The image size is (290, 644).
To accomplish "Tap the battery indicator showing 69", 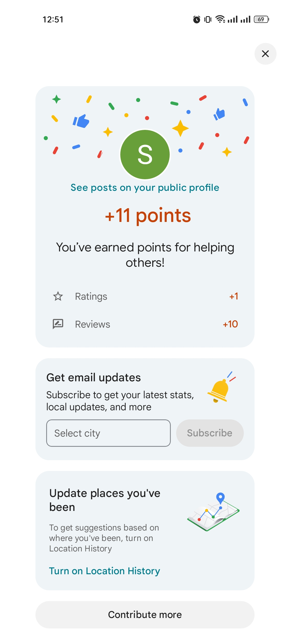I will click(x=261, y=19).
